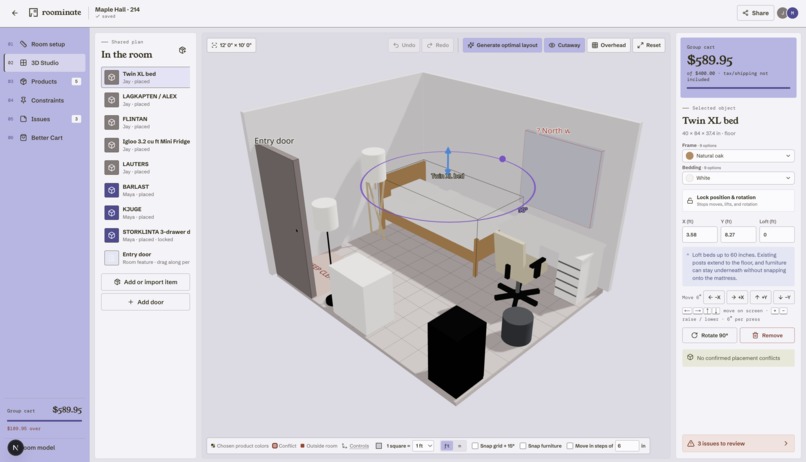Move bed with the ↑ +Y button
The height and width of the screenshot is (462, 806).
click(761, 297)
